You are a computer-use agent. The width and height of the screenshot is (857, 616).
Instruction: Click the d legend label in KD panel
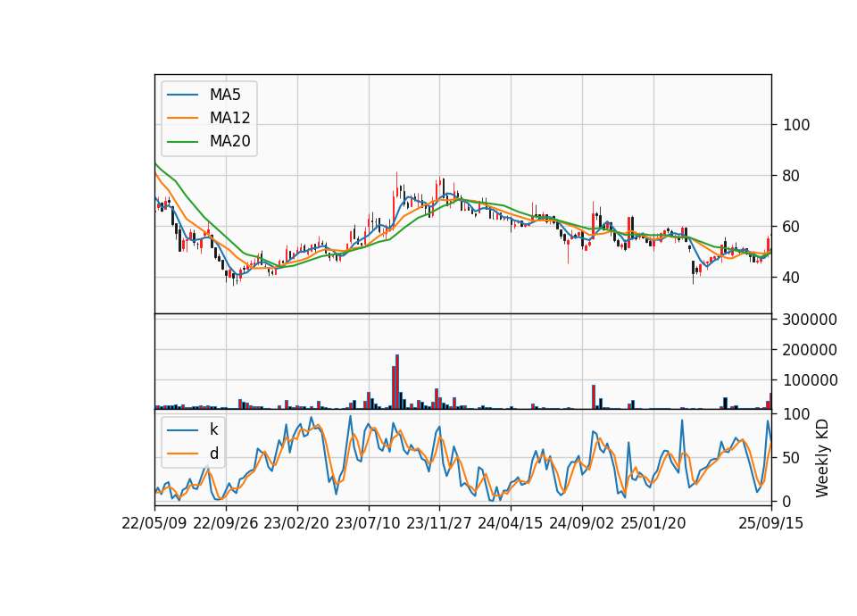coord(214,454)
